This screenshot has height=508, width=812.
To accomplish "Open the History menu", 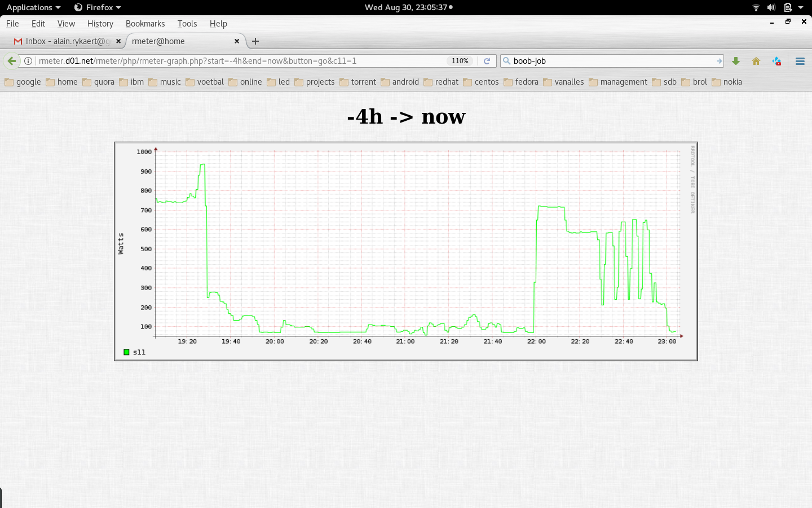I will 100,24.
